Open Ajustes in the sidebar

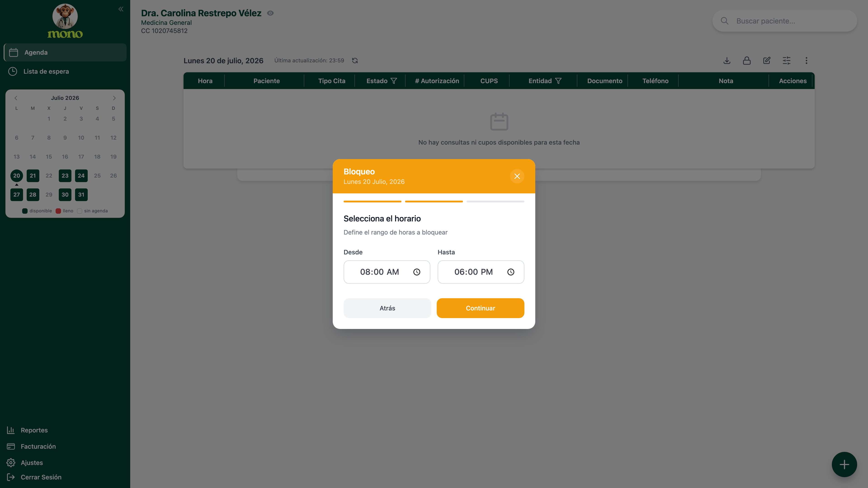(25, 462)
